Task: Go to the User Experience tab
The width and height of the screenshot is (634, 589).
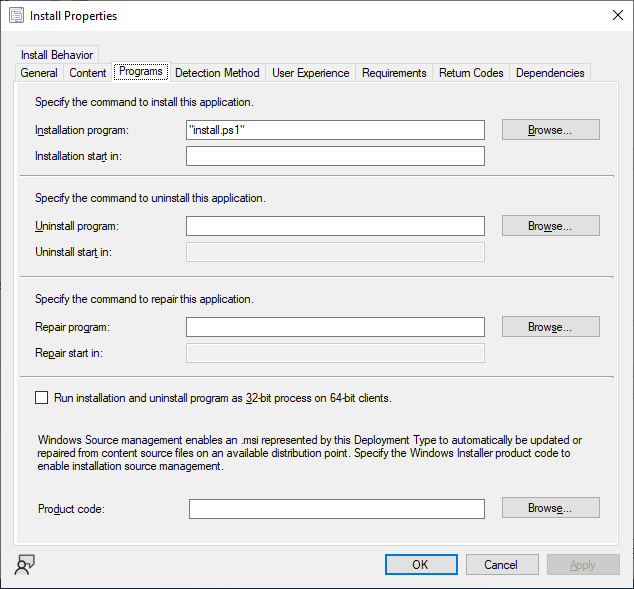Action: 311,73
